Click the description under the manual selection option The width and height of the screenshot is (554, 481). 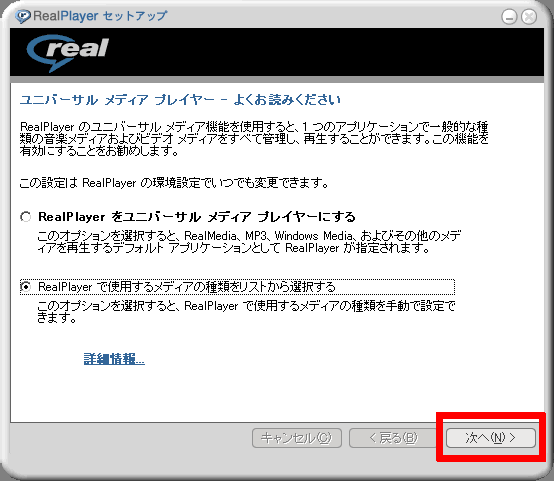click(246, 312)
